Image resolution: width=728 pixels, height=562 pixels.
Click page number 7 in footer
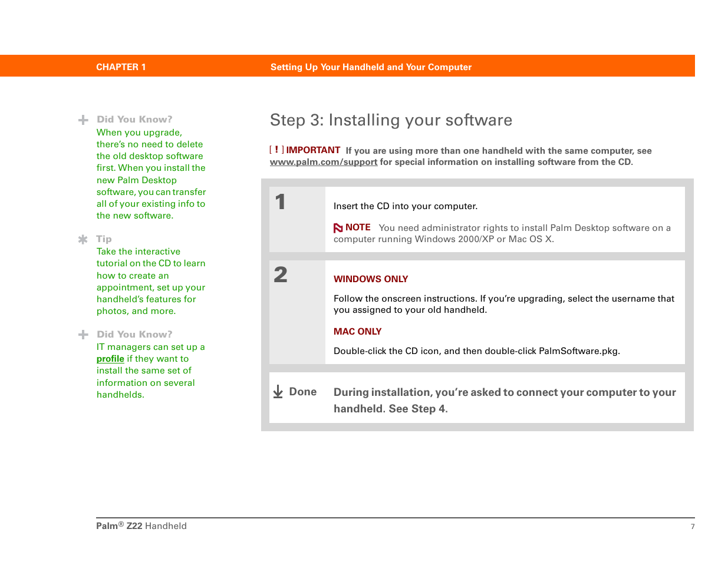(693, 527)
